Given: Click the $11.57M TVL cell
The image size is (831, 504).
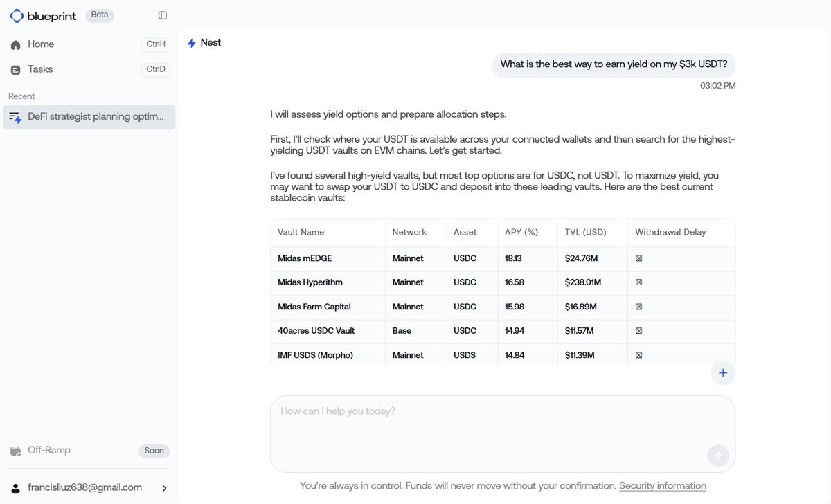Looking at the screenshot, I should (x=580, y=331).
